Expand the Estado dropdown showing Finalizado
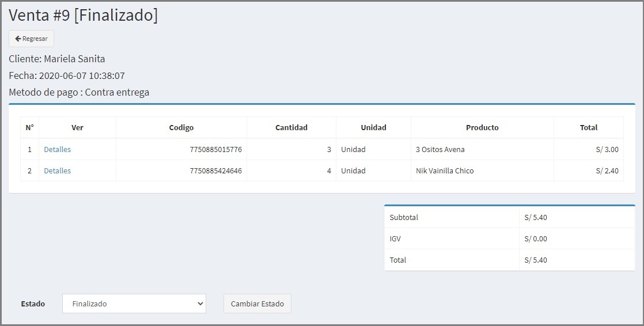 pyautogui.click(x=134, y=304)
